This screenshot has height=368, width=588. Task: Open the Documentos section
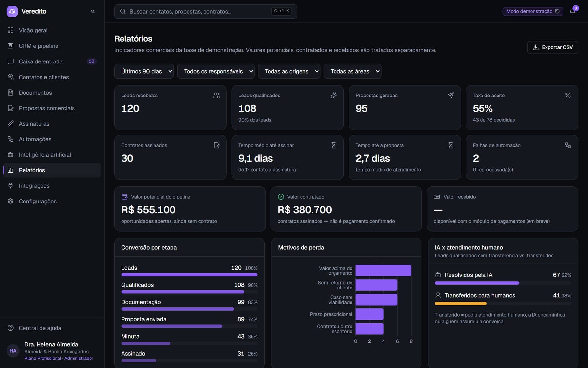(52, 93)
